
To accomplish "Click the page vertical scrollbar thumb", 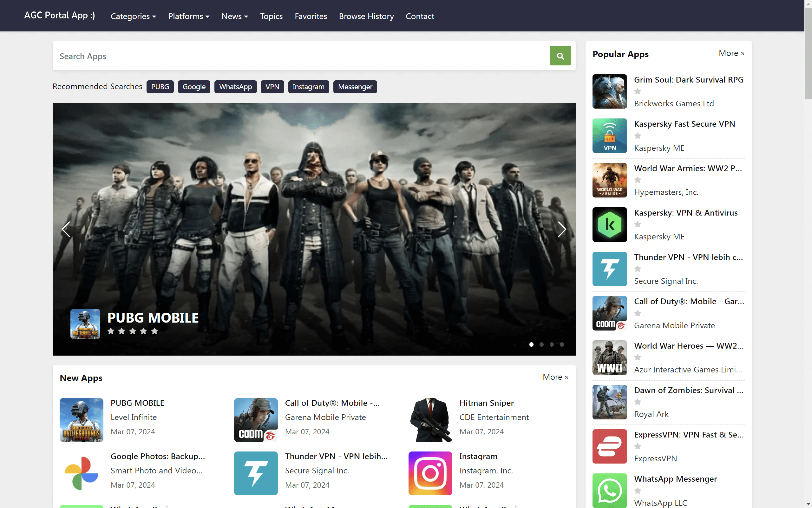I will click(x=808, y=54).
